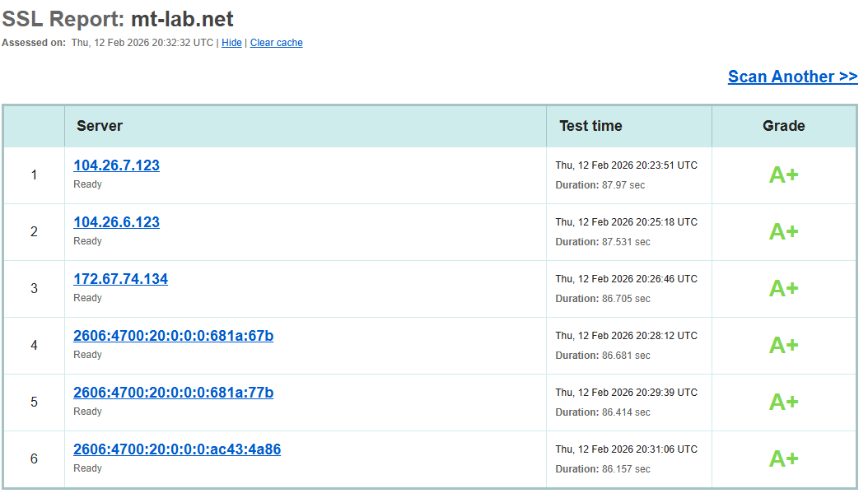
Task: Open Scan Another link
Action: (x=793, y=77)
